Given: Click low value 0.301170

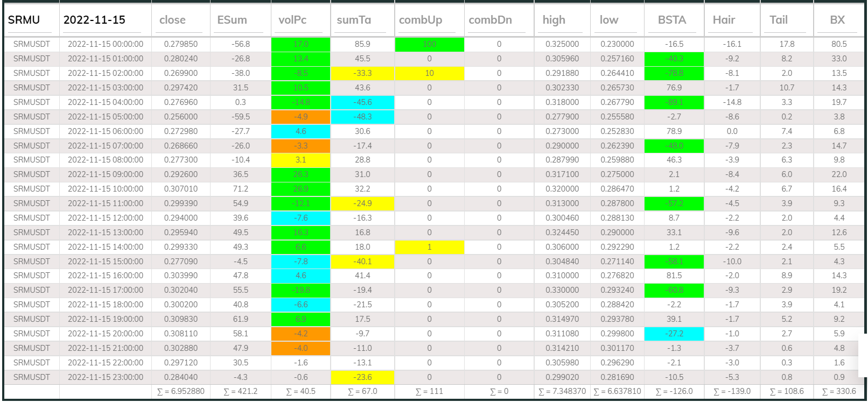Looking at the screenshot, I should click(617, 348).
